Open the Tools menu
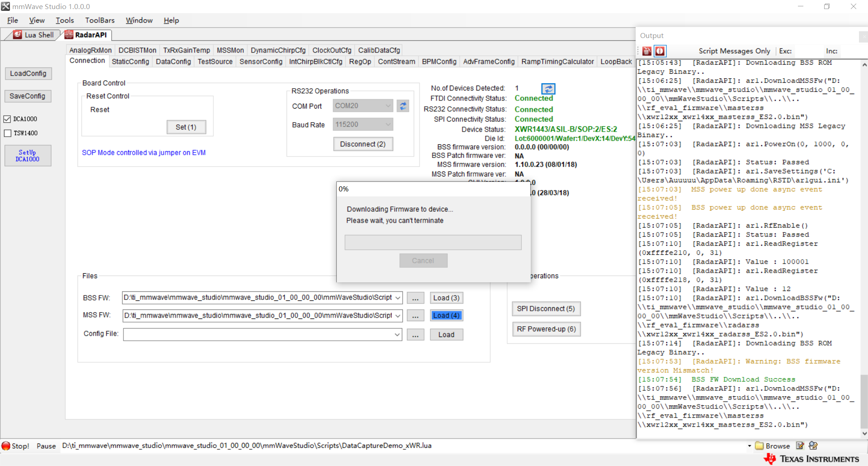This screenshot has height=466, width=868. [x=65, y=20]
